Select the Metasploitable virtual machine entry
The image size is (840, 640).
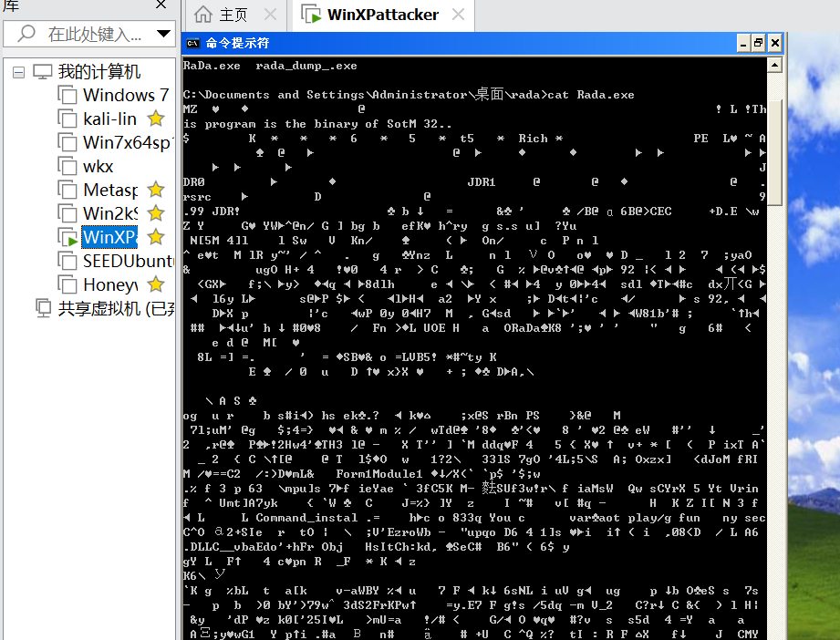110,191
